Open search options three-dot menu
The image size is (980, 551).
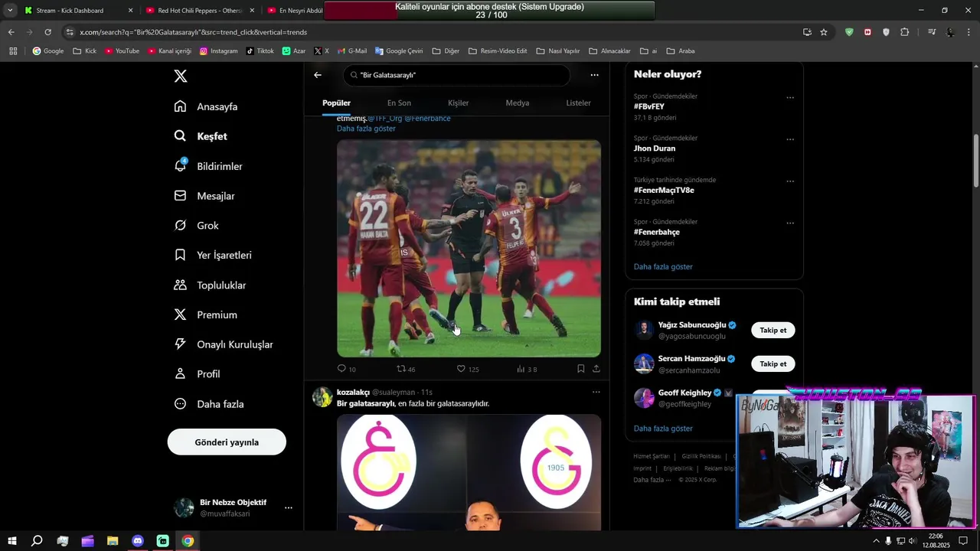(x=594, y=75)
